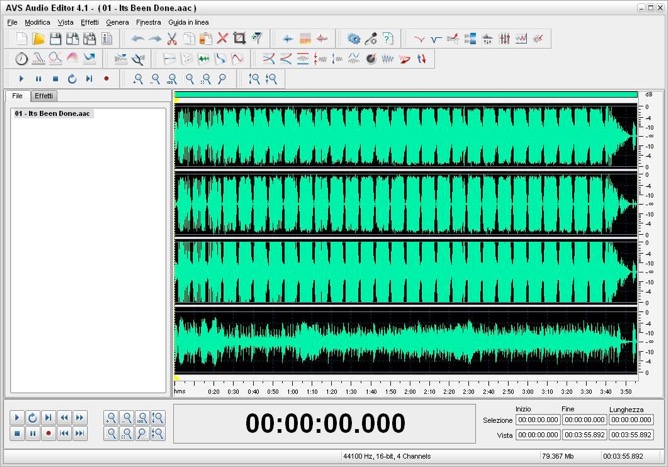Undo the last edit with the left arrow
The height and width of the screenshot is (467, 668).
(138, 39)
